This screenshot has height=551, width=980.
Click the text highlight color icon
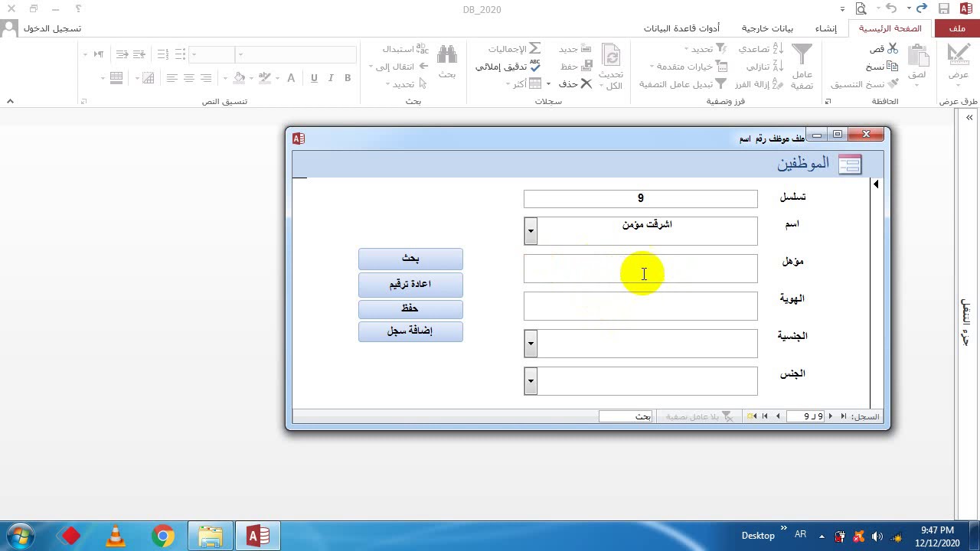point(265,78)
